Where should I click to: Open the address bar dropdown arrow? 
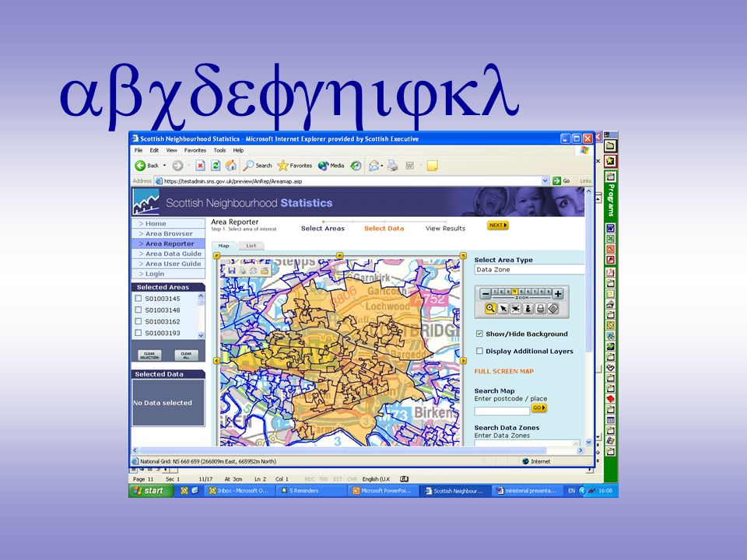545,181
